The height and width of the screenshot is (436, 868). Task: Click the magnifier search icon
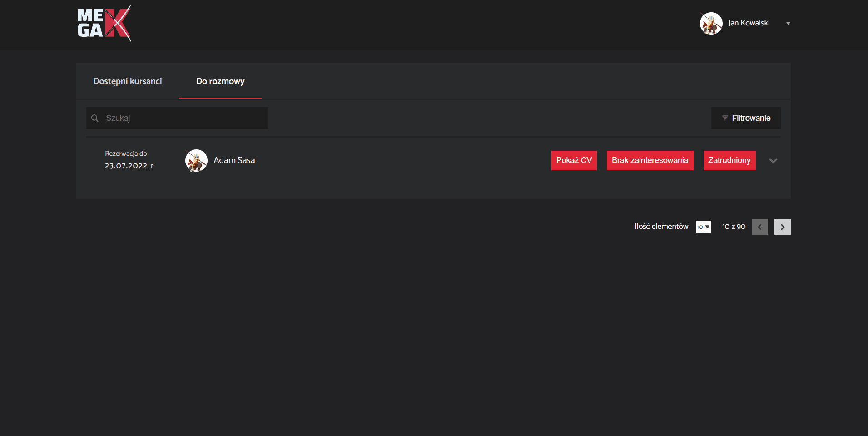pos(95,118)
